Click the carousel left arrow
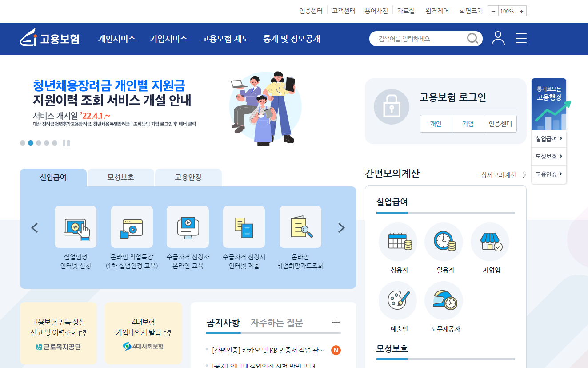The width and height of the screenshot is (588, 368). point(34,227)
